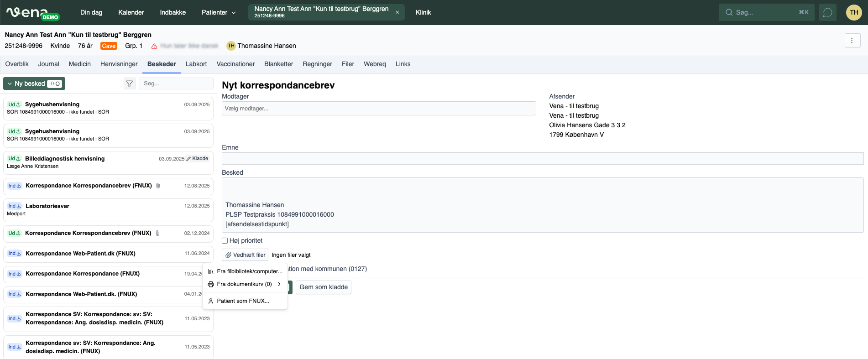The height and width of the screenshot is (359, 868).
Task: Click the TH user avatar
Action: 853,12
